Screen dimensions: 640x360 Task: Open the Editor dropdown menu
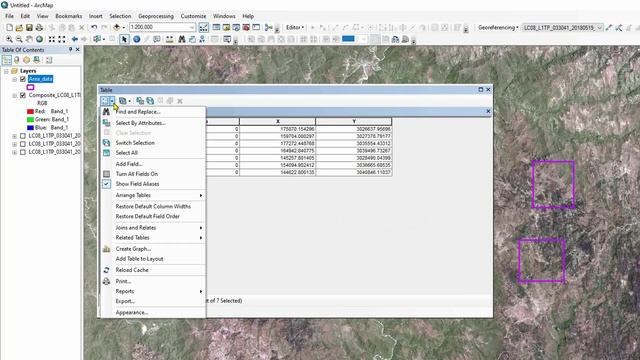coord(295,27)
